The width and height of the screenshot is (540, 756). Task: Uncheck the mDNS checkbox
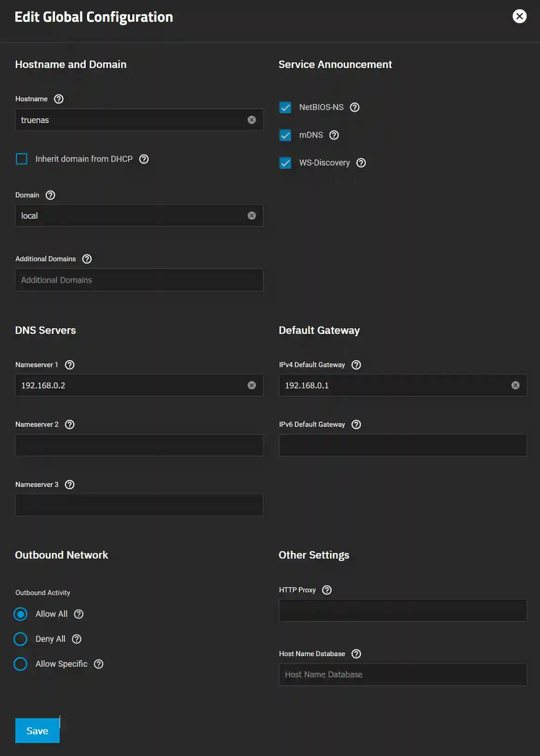[x=286, y=135]
